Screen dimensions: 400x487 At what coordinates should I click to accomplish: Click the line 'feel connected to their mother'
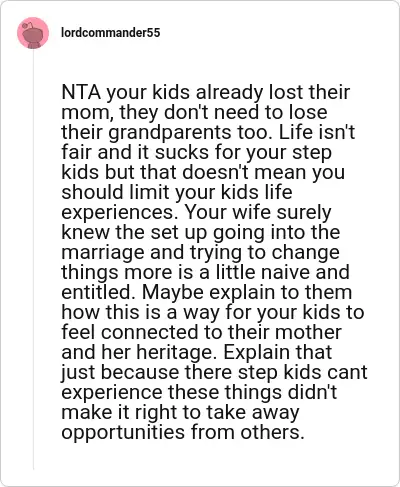point(202,332)
